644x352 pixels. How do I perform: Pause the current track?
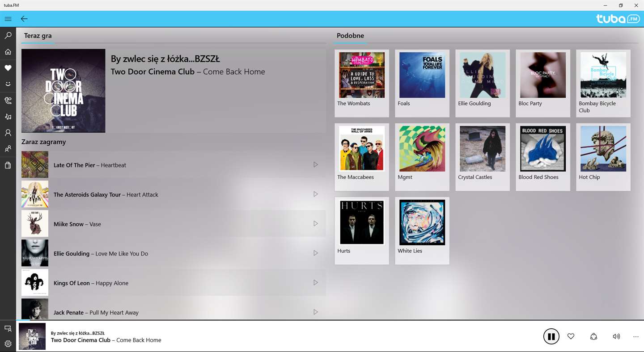tap(551, 336)
